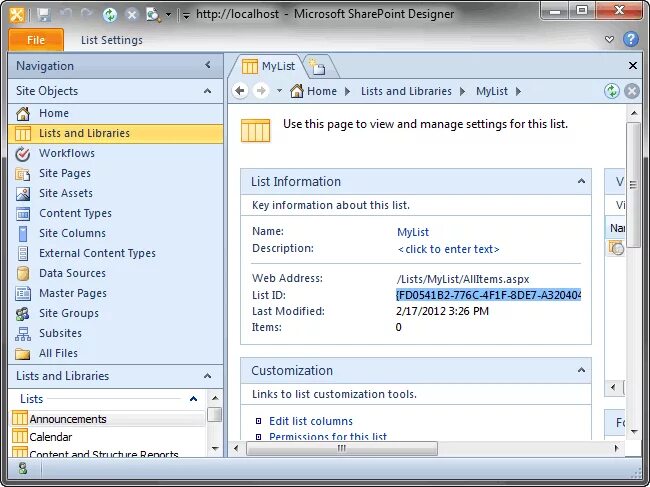Open the File tab
Viewport: 650px width, 487px height.
(x=36, y=40)
